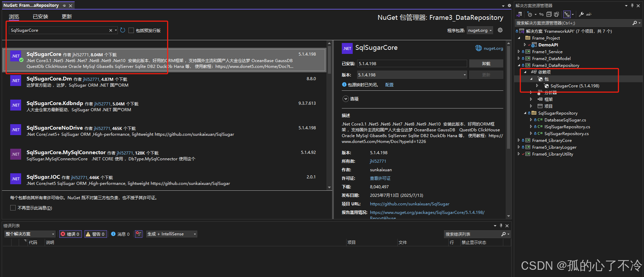644x277 pixels.
Task: Select DatabaseSqlSugar.cs in Solution Explorer
Action: click(565, 120)
